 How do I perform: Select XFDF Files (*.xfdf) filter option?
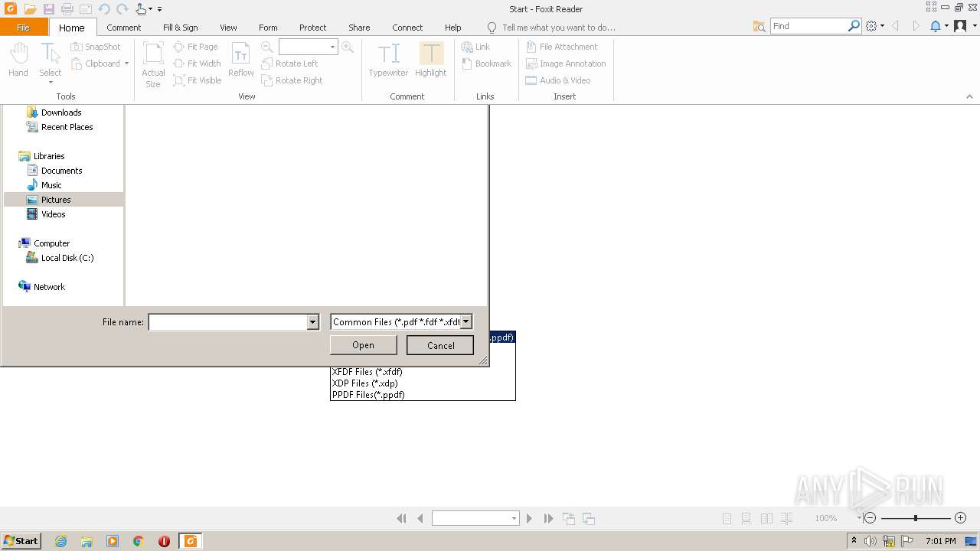coord(423,372)
